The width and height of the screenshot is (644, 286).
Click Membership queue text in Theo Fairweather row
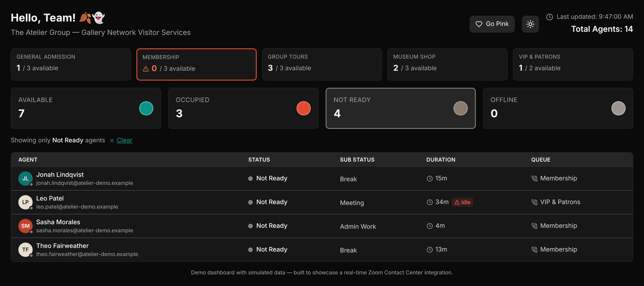click(x=559, y=250)
